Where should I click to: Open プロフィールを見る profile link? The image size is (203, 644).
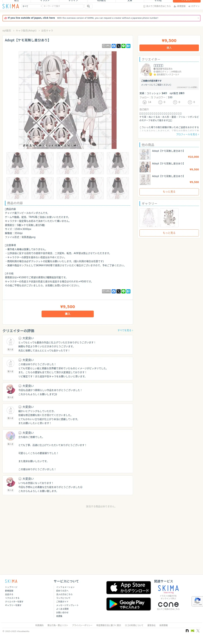coord(188,134)
